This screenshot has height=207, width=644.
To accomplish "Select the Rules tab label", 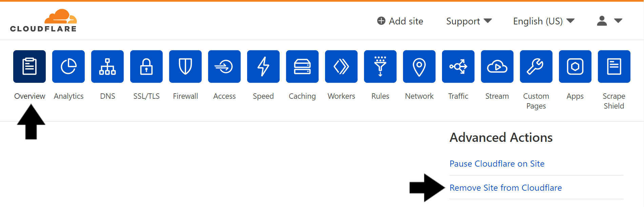I will [380, 96].
